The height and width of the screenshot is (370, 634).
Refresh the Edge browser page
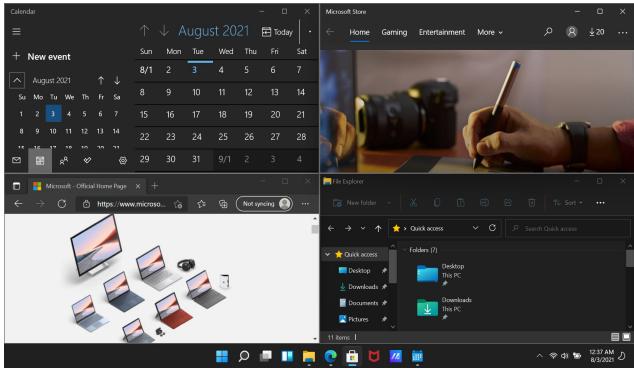61,204
